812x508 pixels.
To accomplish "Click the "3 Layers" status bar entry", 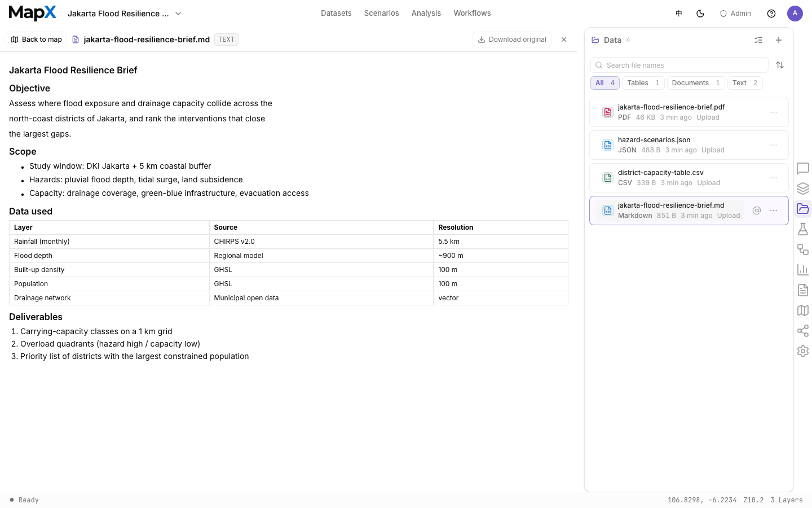I will (x=787, y=500).
